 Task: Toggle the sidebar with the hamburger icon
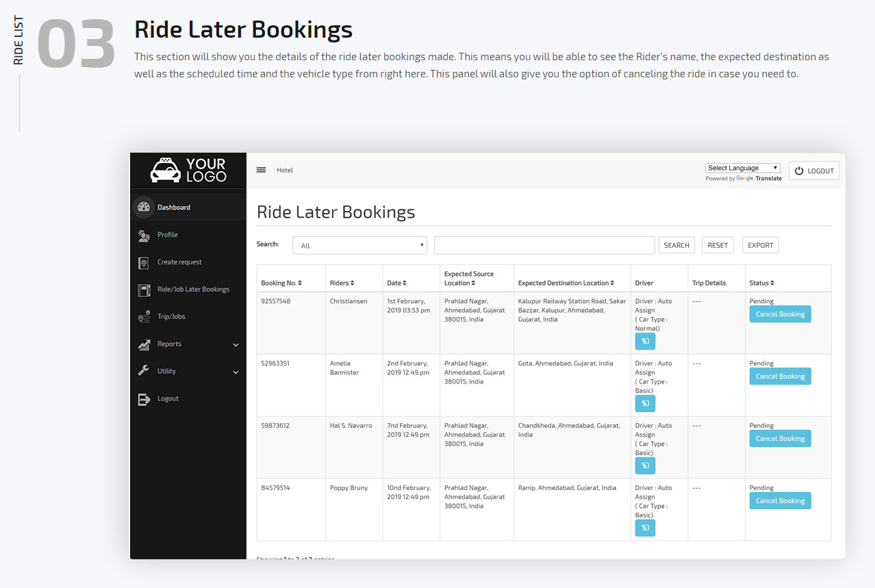point(261,170)
